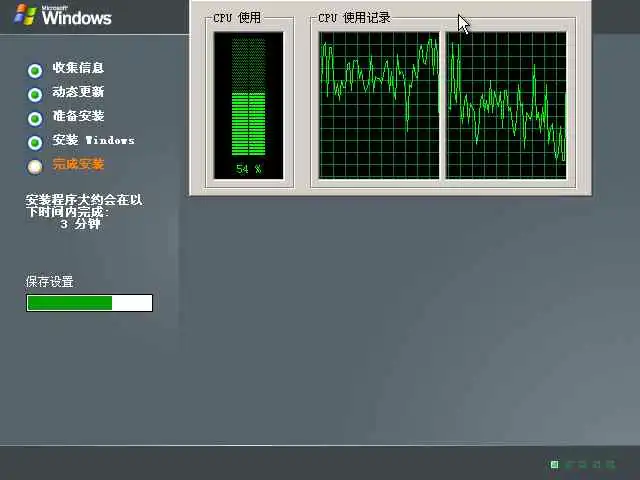The height and width of the screenshot is (480, 640).
Task: Click the CPU 使用记录 group label
Action: (354, 18)
